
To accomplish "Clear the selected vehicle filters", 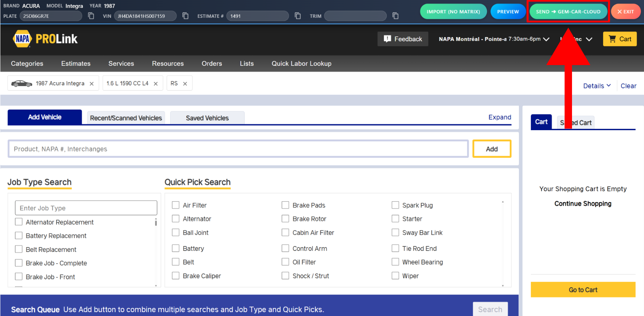I will click(628, 86).
